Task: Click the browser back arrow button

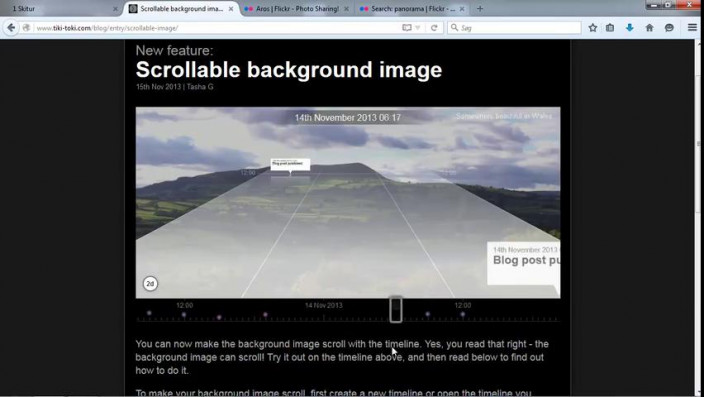Action: (x=11, y=28)
